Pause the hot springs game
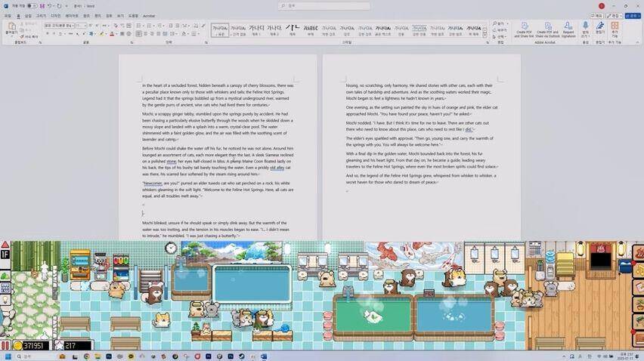The width and height of the screenshot is (644, 361). (5, 345)
